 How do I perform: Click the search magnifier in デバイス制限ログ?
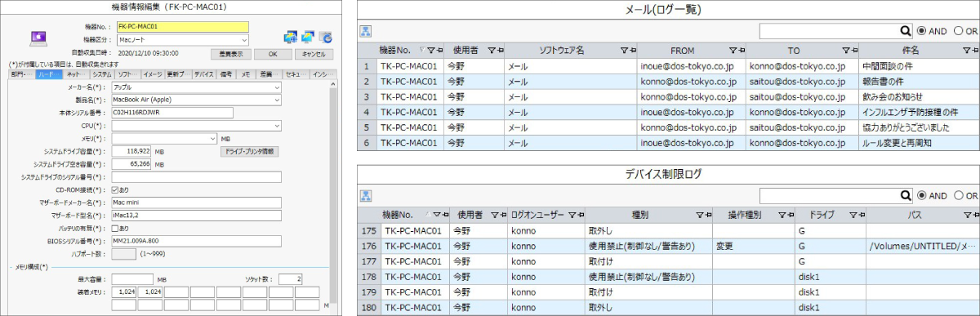[905, 196]
